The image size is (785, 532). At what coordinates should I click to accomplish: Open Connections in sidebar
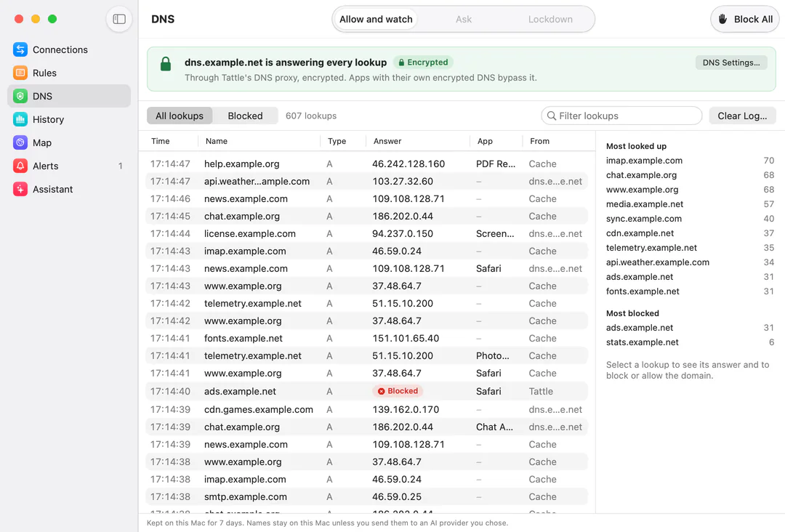click(x=69, y=49)
